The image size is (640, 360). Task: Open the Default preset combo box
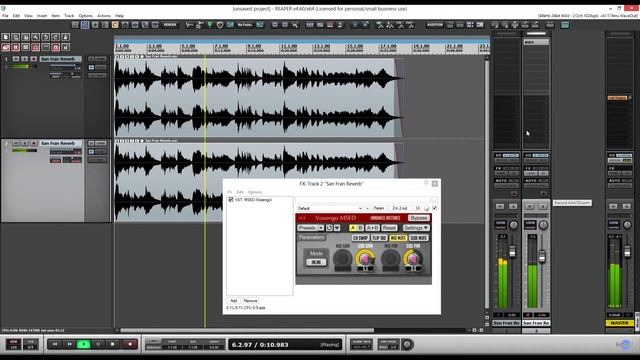329,208
